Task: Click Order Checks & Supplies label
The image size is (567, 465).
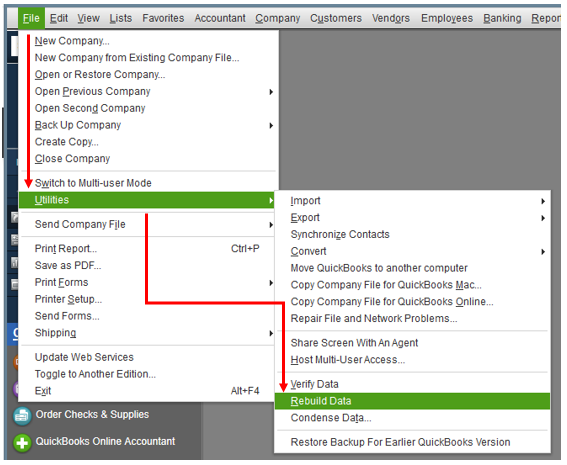Action: 92,414
